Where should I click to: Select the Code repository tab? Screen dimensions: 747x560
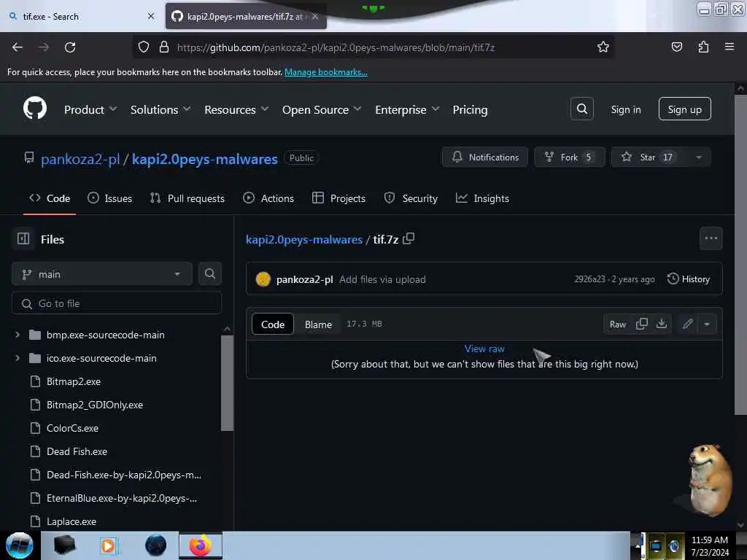point(50,198)
